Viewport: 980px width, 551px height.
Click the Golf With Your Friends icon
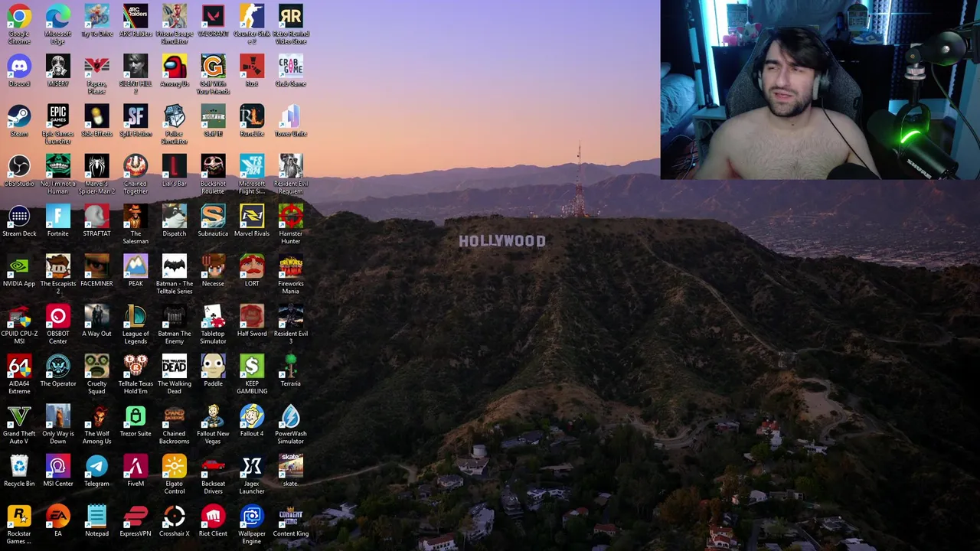(213, 66)
